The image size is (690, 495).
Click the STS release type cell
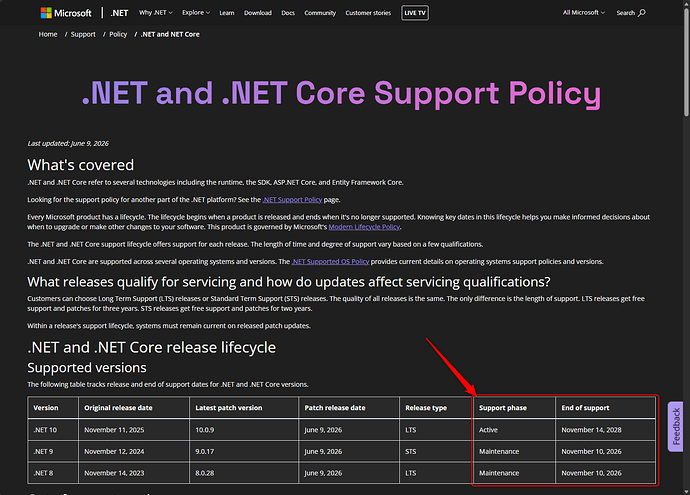point(436,451)
